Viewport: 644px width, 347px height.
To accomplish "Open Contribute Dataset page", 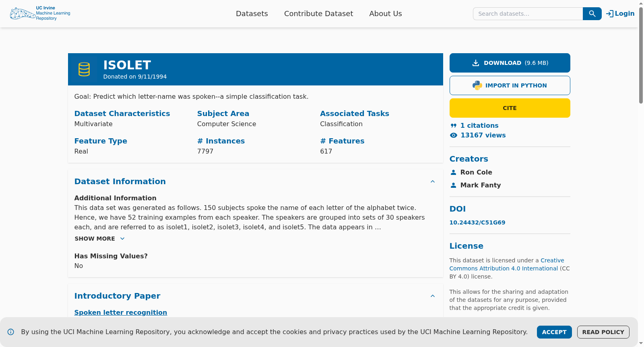I will pos(318,14).
